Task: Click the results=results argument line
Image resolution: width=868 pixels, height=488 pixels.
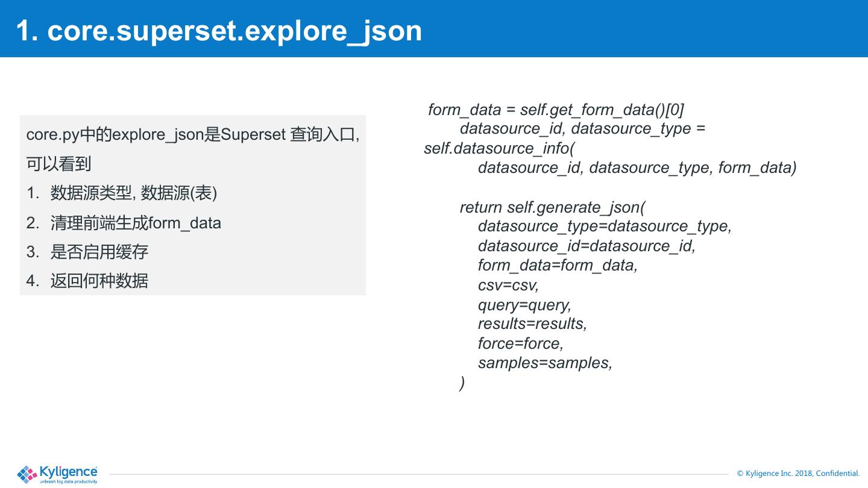Action: (x=532, y=324)
